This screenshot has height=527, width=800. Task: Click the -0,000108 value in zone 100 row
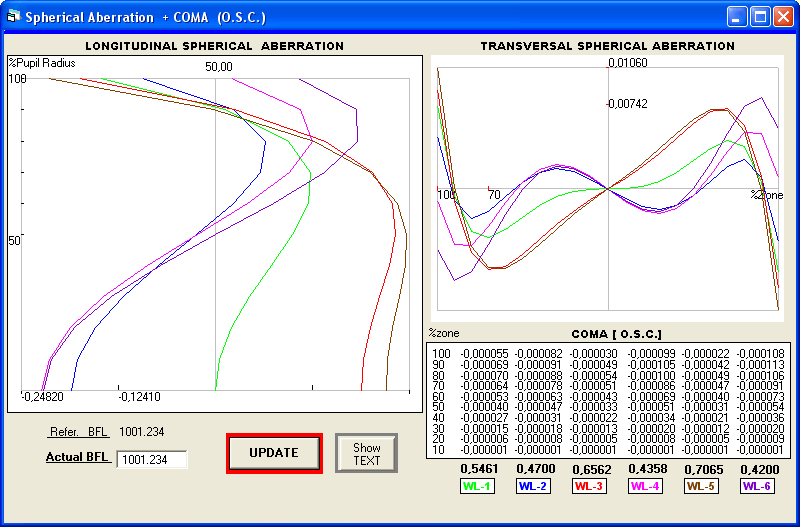point(760,354)
